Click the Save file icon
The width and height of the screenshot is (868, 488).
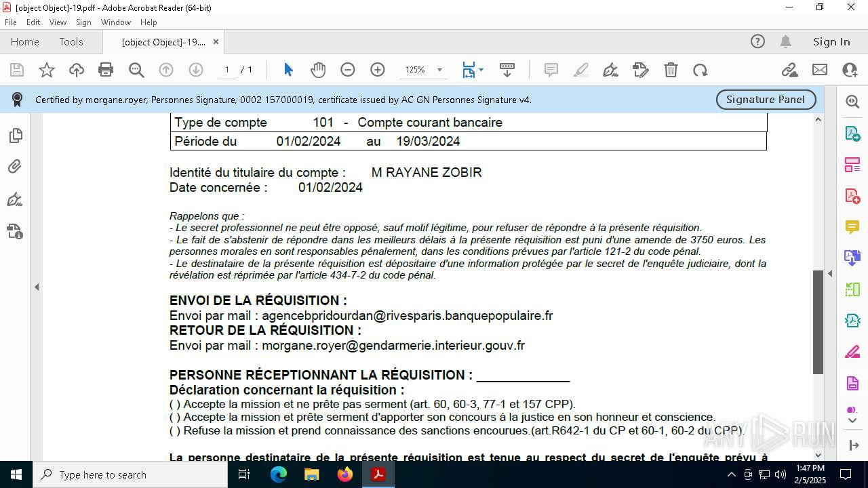pyautogui.click(x=17, y=70)
